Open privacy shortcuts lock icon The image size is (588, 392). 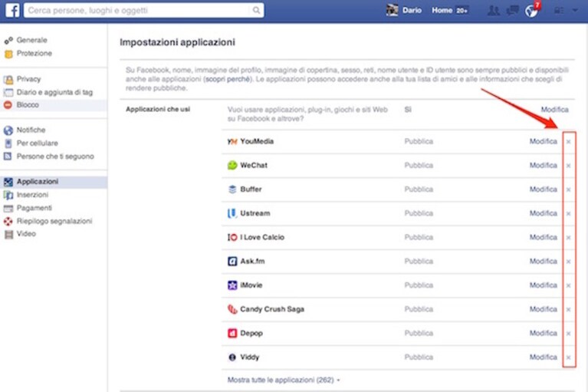pyautogui.click(x=559, y=11)
